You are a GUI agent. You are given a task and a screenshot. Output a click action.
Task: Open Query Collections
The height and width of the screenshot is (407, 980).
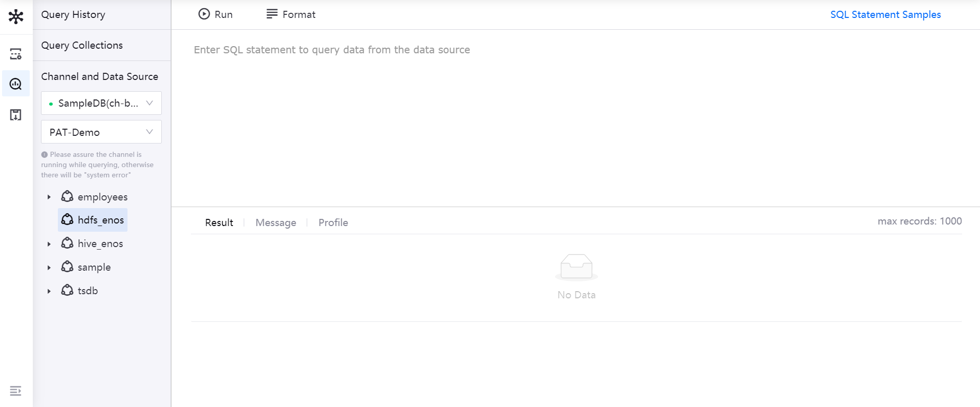point(82,45)
